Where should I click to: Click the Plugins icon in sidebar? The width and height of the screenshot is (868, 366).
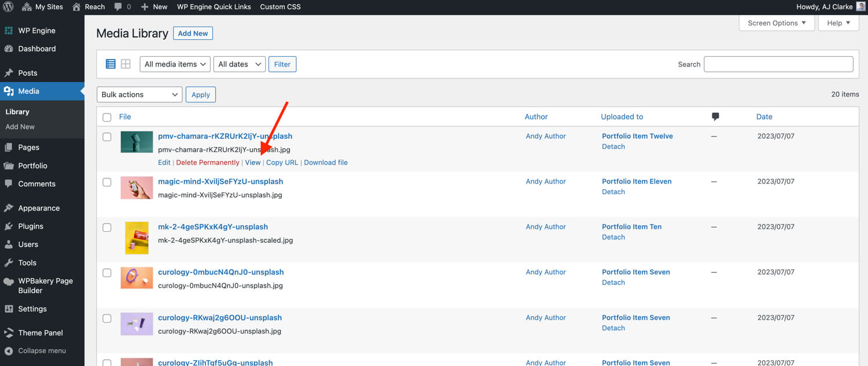[9, 227]
